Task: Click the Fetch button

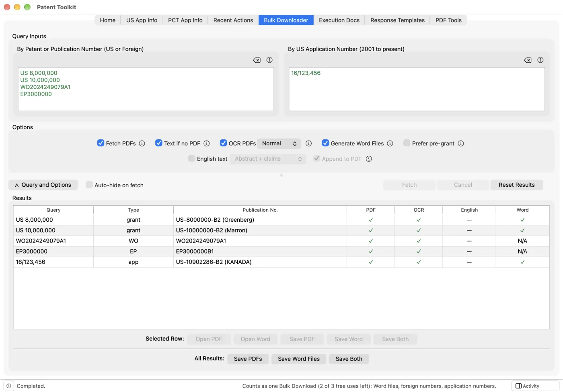Action: (x=409, y=185)
